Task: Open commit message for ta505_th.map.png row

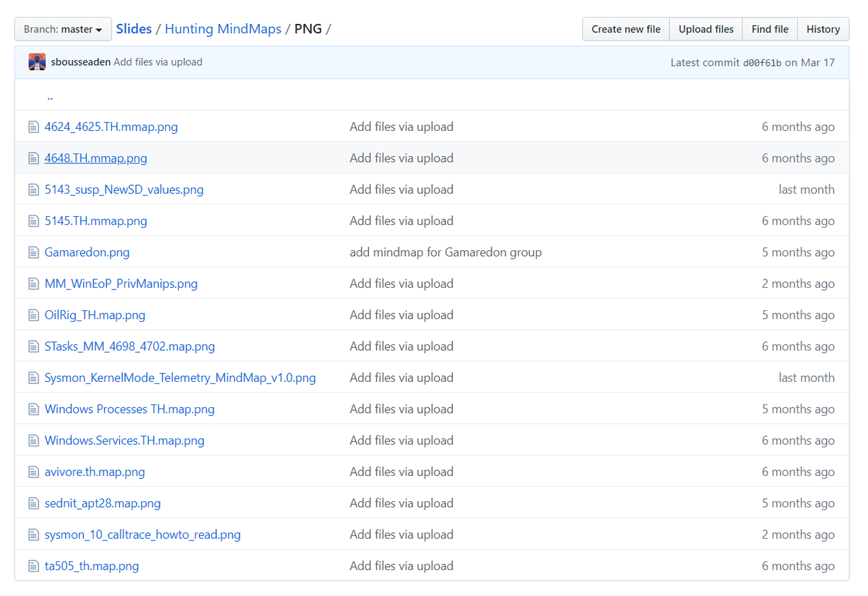Action: [x=401, y=566]
